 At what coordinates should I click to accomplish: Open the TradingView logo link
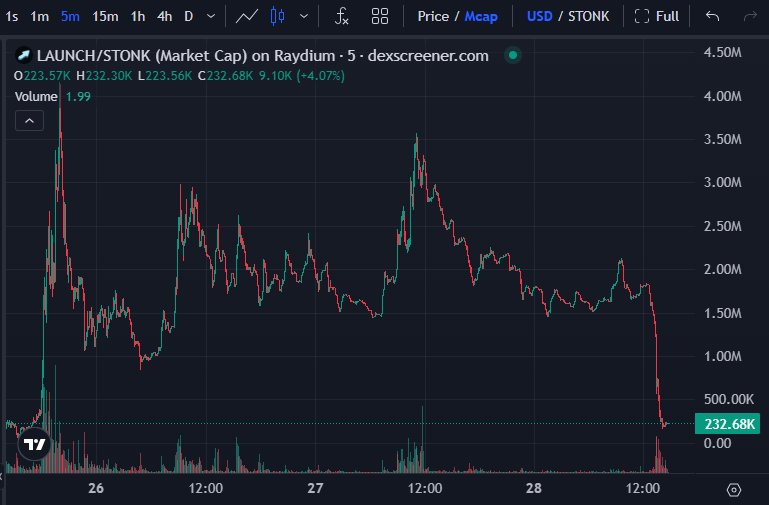(34, 444)
